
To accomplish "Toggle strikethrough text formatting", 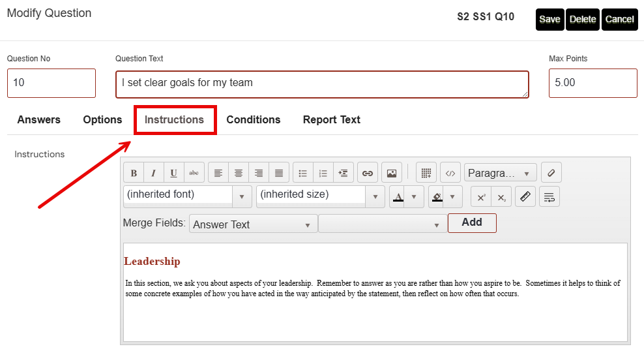I will point(194,173).
